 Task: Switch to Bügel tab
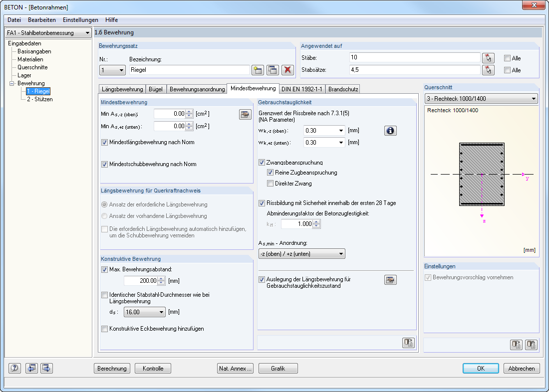[x=156, y=89]
